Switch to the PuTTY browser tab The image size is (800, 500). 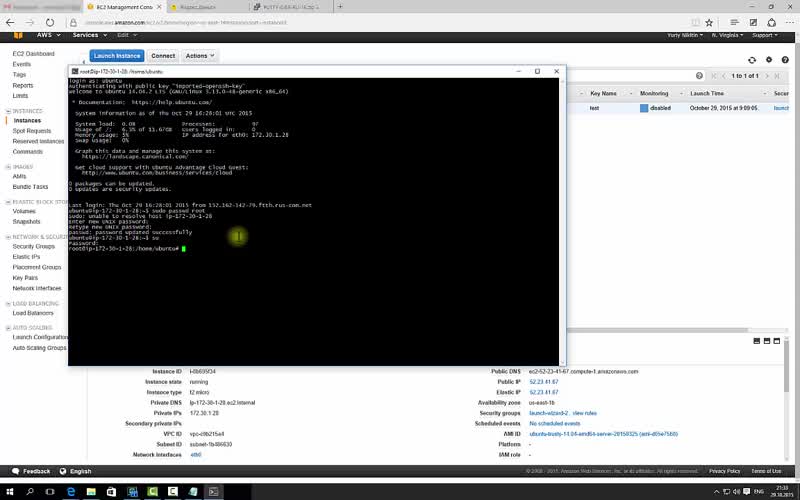(291, 7)
